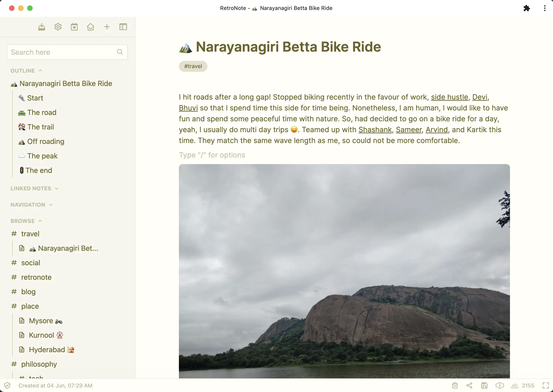The width and height of the screenshot is (553, 392).
Task: Open the extensions puzzle icon
Action: click(x=527, y=8)
